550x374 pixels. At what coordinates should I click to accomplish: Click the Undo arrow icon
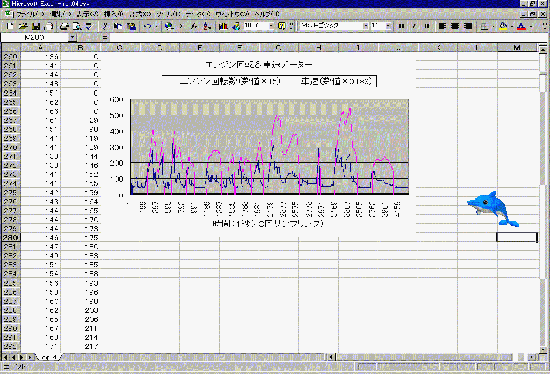point(148,26)
